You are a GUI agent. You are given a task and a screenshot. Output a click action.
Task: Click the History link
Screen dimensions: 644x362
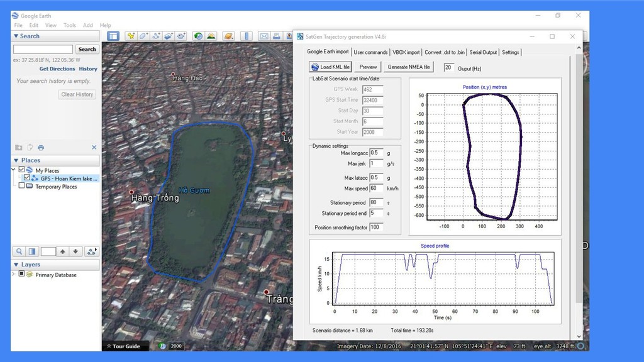tap(88, 69)
